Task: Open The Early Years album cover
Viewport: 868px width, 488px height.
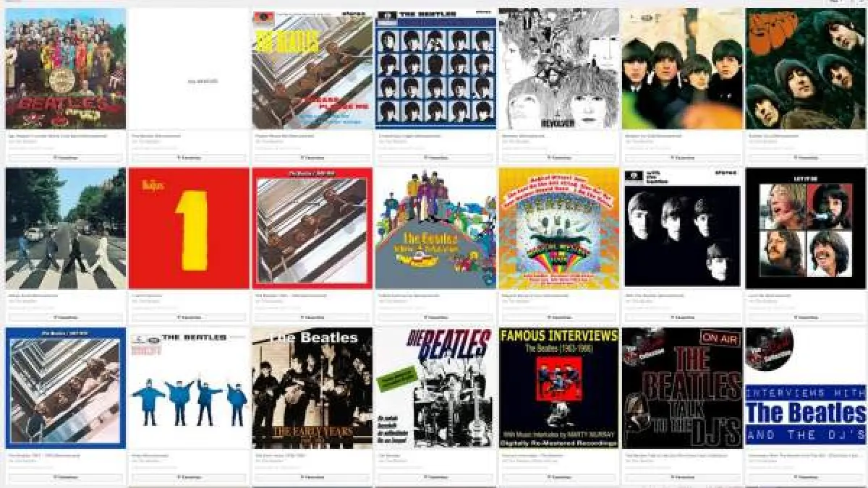Action: point(312,388)
